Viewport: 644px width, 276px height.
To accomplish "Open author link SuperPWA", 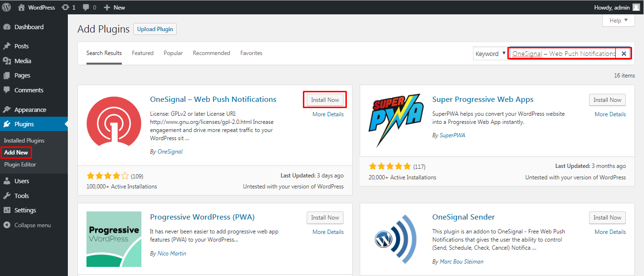I will click(x=452, y=135).
